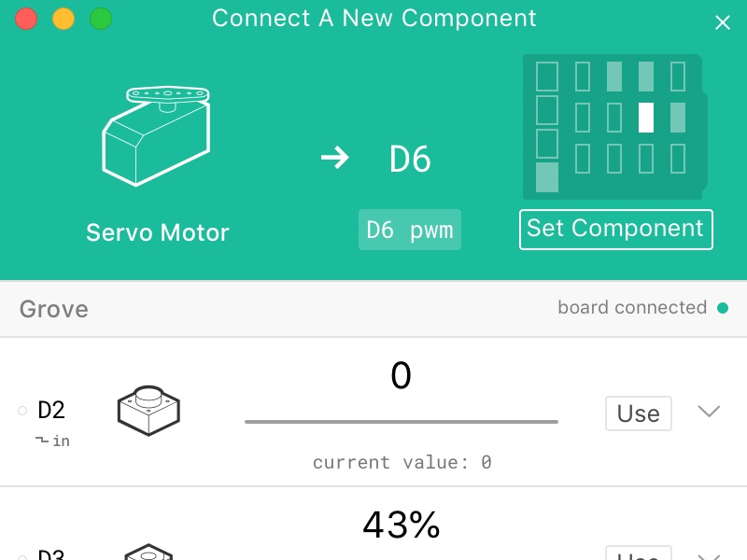This screenshot has width=747, height=560.
Task: Toggle the top-left large port on board diagram
Action: point(547,77)
